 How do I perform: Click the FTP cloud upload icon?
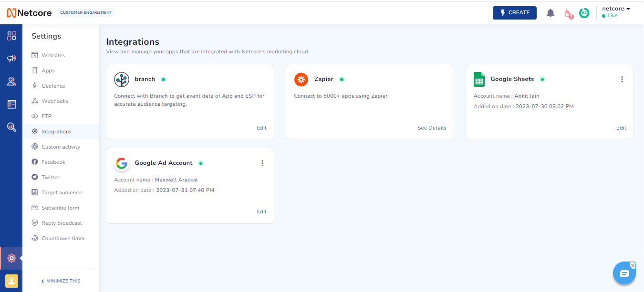pyautogui.click(x=34, y=116)
